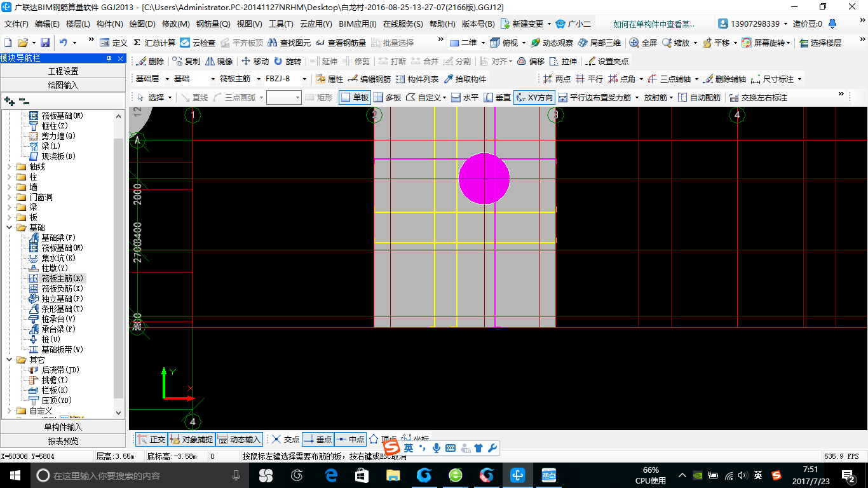Click the 动态观察 dynamic orbit tool
The image size is (868, 488).
click(552, 43)
